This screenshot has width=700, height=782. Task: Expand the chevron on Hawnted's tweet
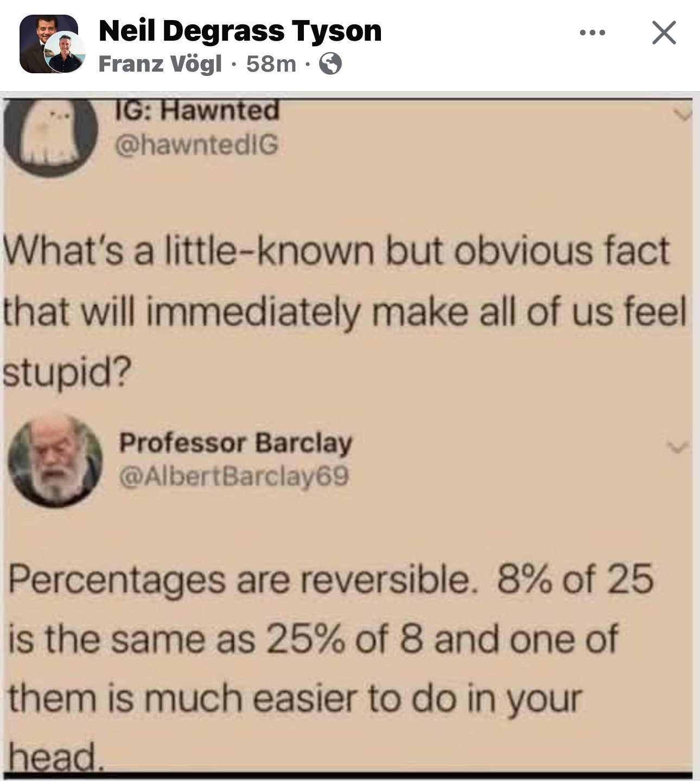pos(681,115)
